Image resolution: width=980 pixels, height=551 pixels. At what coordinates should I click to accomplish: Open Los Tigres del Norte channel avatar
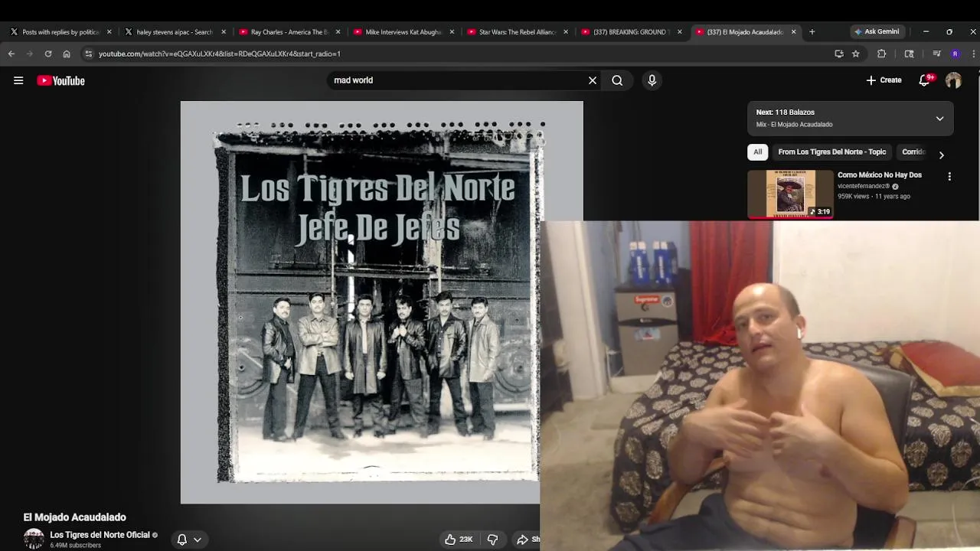click(34, 539)
